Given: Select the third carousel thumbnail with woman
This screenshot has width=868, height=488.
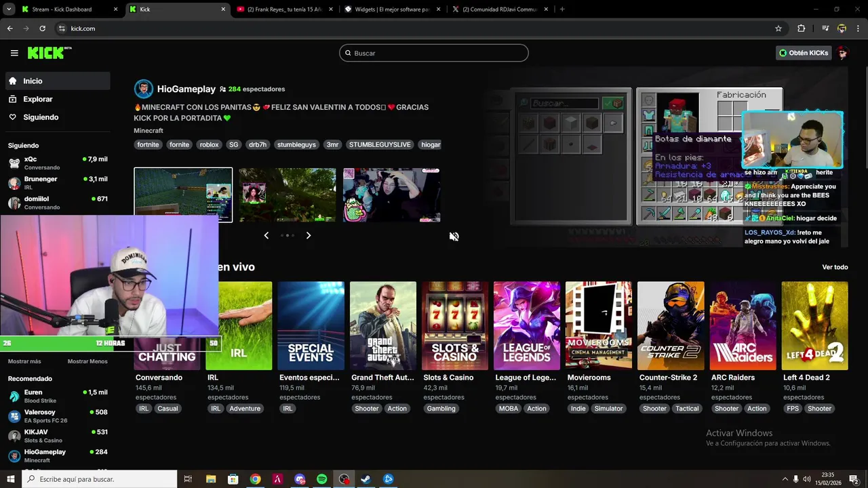Looking at the screenshot, I should (x=392, y=195).
